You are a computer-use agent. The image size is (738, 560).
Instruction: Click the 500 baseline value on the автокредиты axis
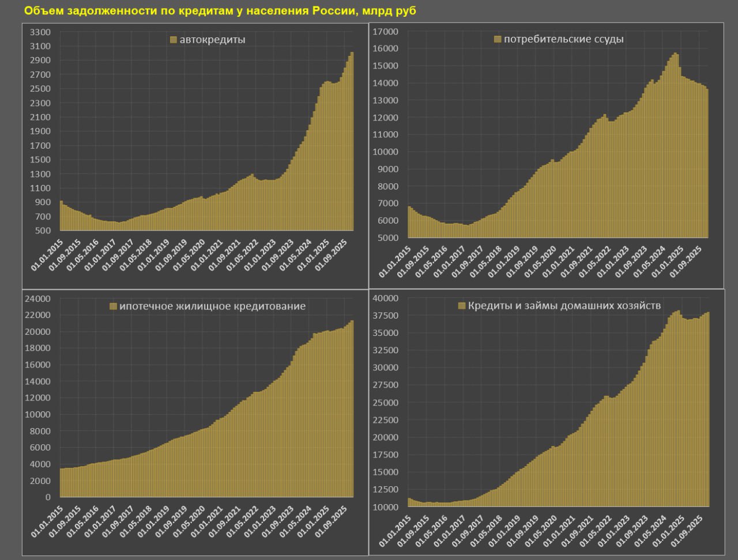coord(42,231)
